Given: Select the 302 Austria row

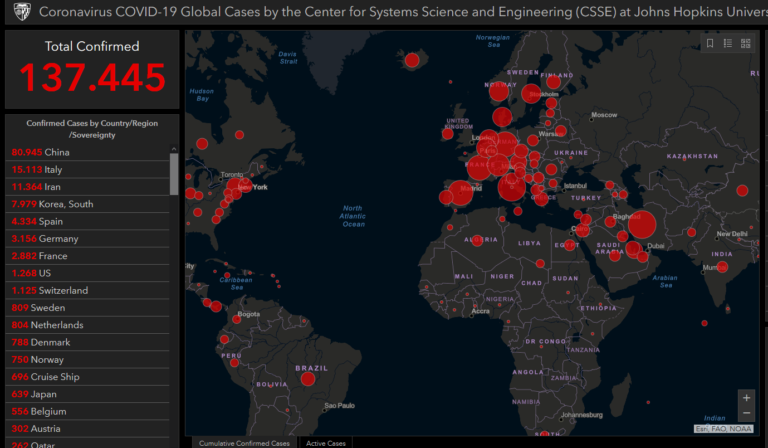Looking at the screenshot, I should point(87,429).
